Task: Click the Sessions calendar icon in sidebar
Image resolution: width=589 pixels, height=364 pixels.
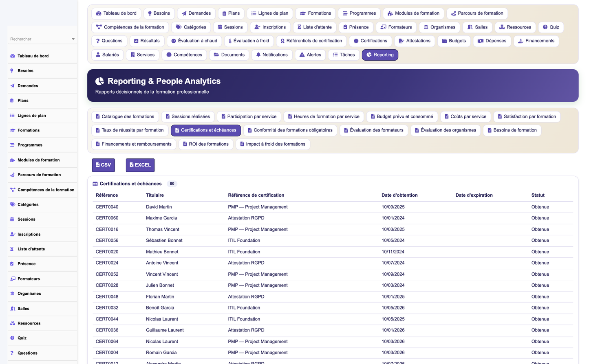Action: pyautogui.click(x=12, y=219)
